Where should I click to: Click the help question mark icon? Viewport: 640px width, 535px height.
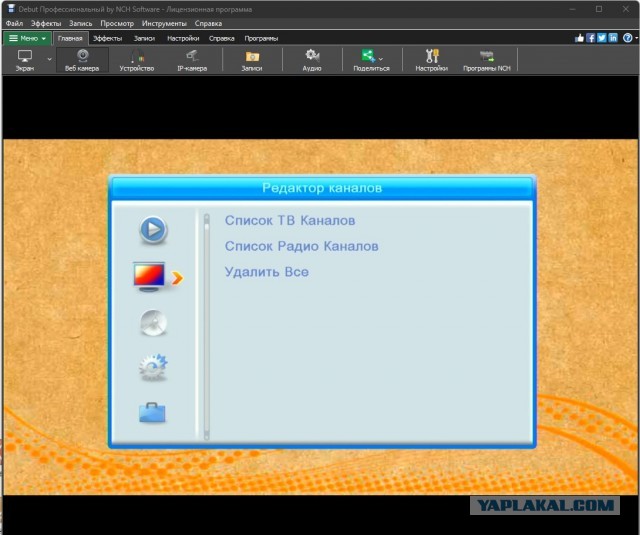tap(627, 38)
